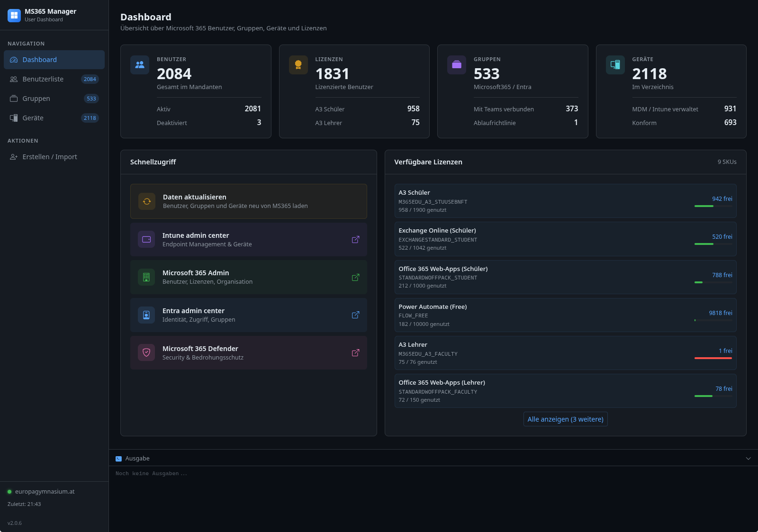
Task: Click the Dashboard gauge icon in sidebar
Action: (x=14, y=60)
